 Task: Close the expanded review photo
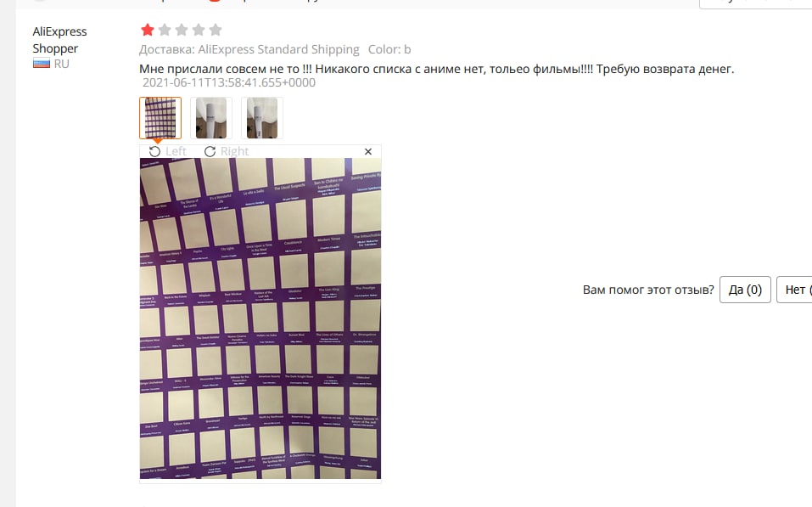368,151
